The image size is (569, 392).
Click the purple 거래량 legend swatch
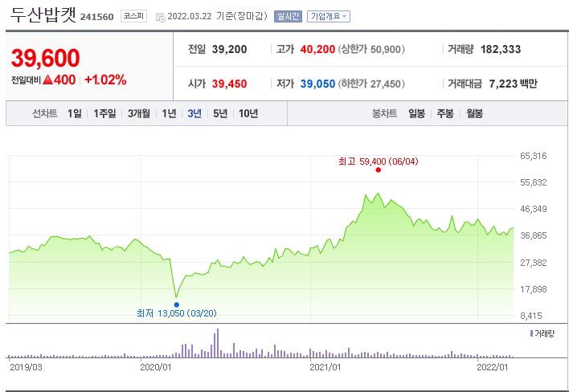pyautogui.click(x=531, y=333)
